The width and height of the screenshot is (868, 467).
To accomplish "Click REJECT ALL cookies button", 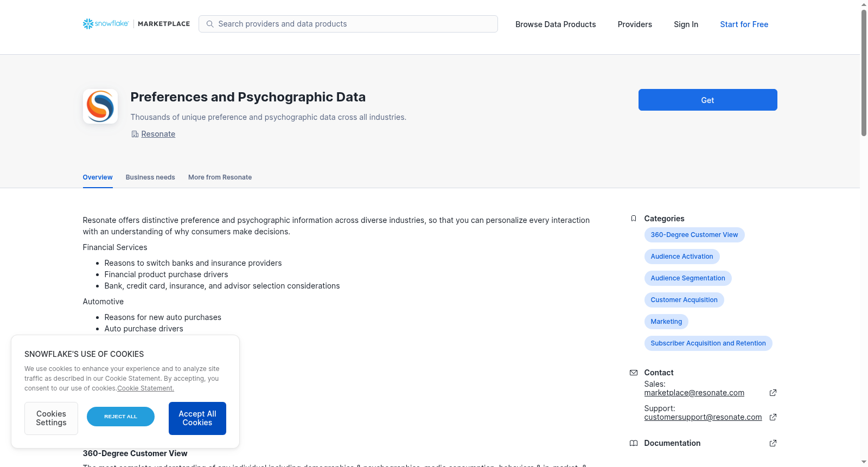I will pyautogui.click(x=120, y=417).
